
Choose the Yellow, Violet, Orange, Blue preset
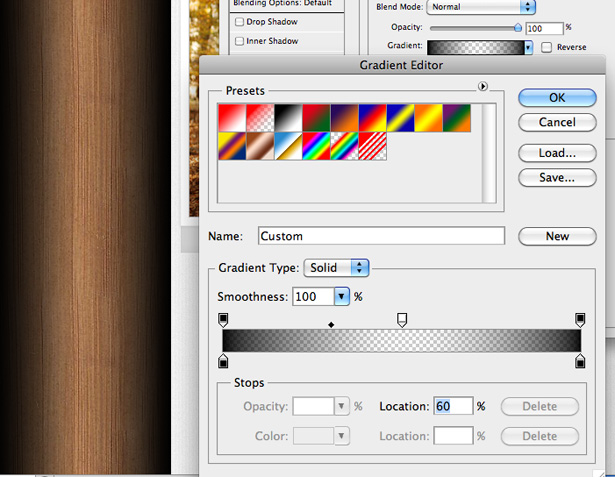point(232,146)
